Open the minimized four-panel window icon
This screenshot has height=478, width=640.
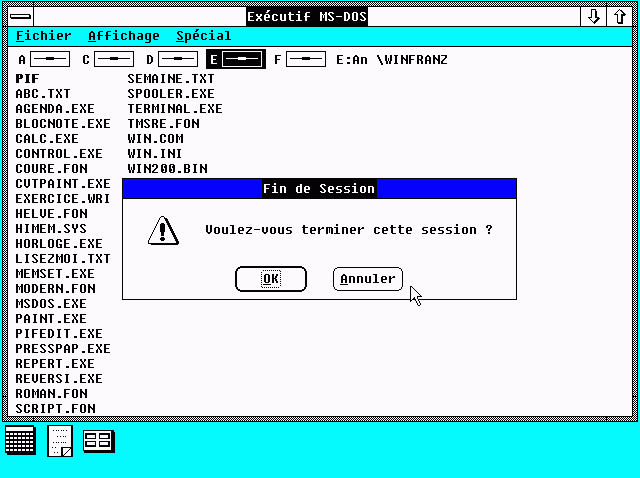(x=99, y=440)
